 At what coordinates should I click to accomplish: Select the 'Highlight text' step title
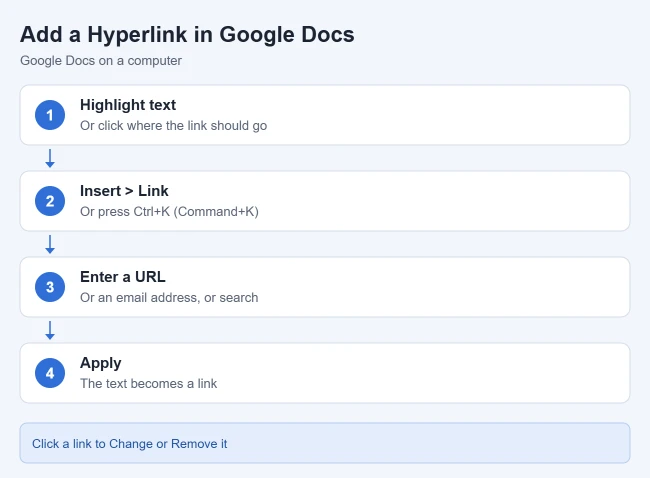click(128, 105)
